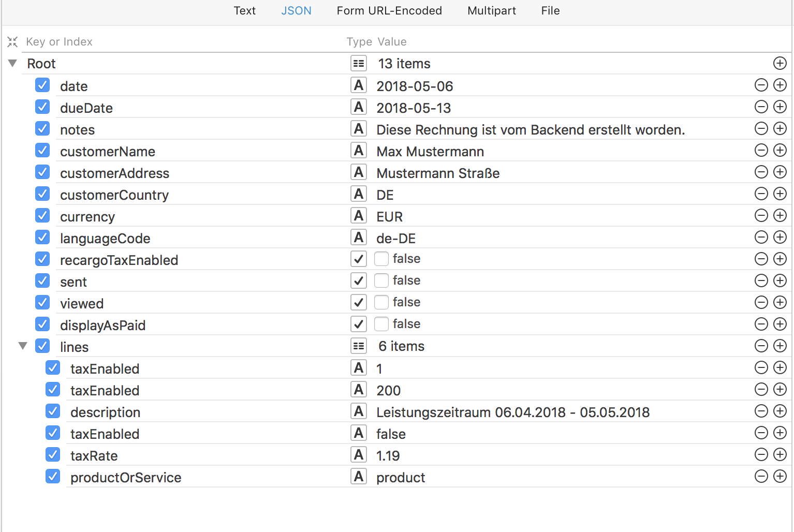Uncheck the date row enable checkbox

tap(42, 85)
